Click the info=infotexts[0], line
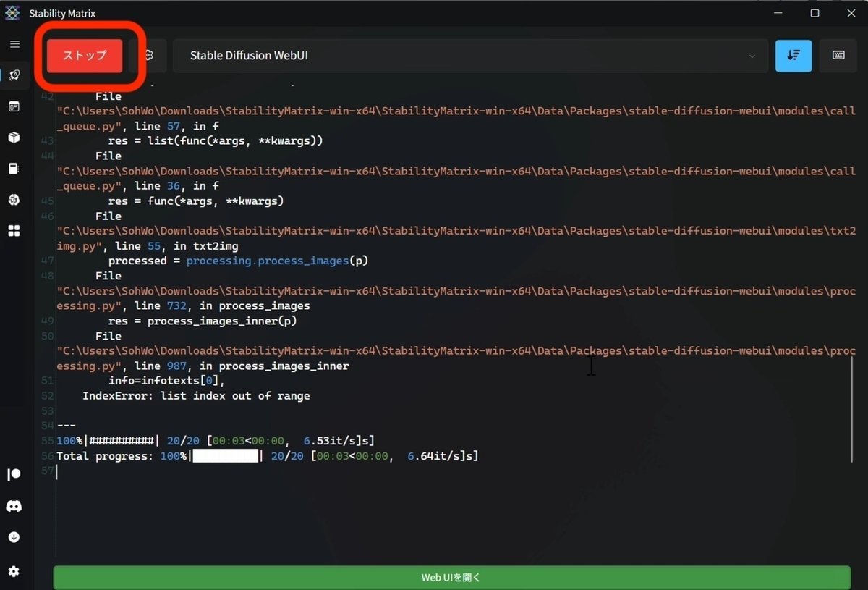 (167, 381)
